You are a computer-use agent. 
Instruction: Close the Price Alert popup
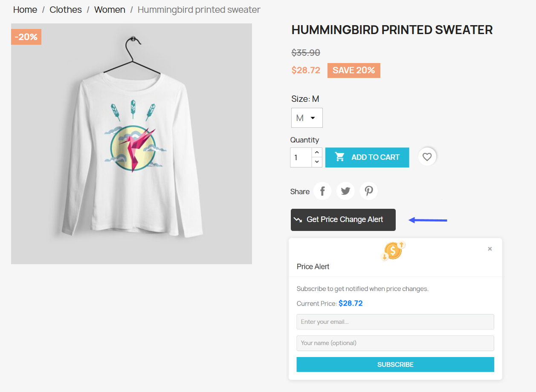490,249
